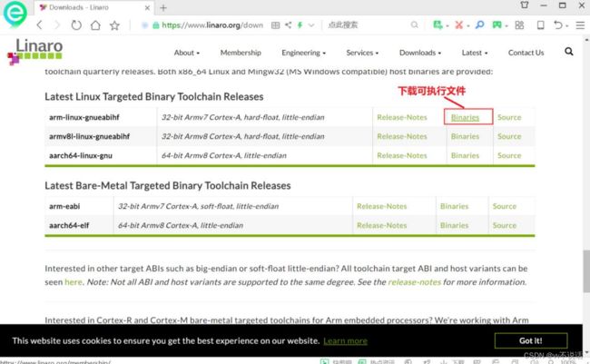The image size is (590, 364).
Task: Open the browser home page icon
Action: (x=95, y=25)
